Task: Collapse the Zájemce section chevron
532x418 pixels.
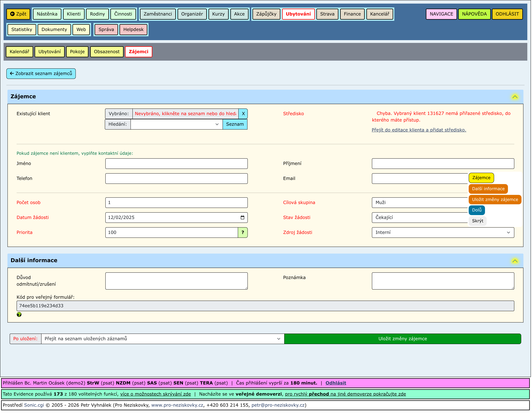Action: pyautogui.click(x=515, y=97)
